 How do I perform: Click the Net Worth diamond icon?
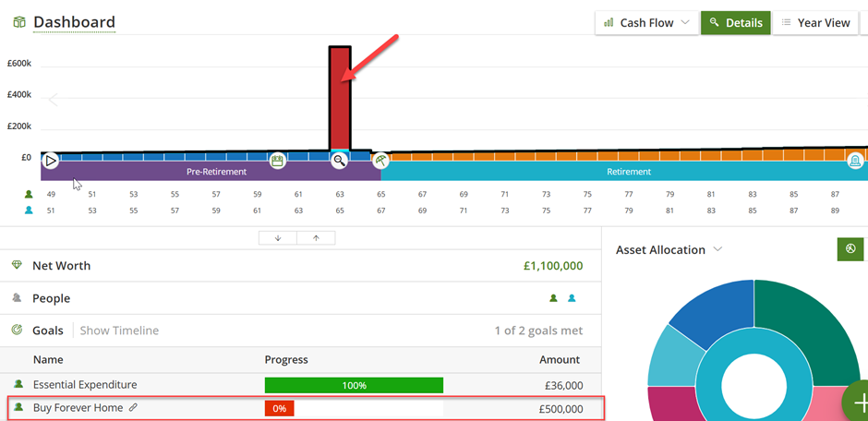coord(17,266)
